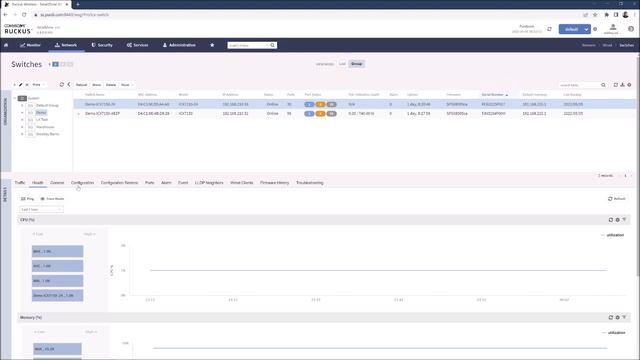
Task: Select the Demo group in tree
Action: coord(41,113)
